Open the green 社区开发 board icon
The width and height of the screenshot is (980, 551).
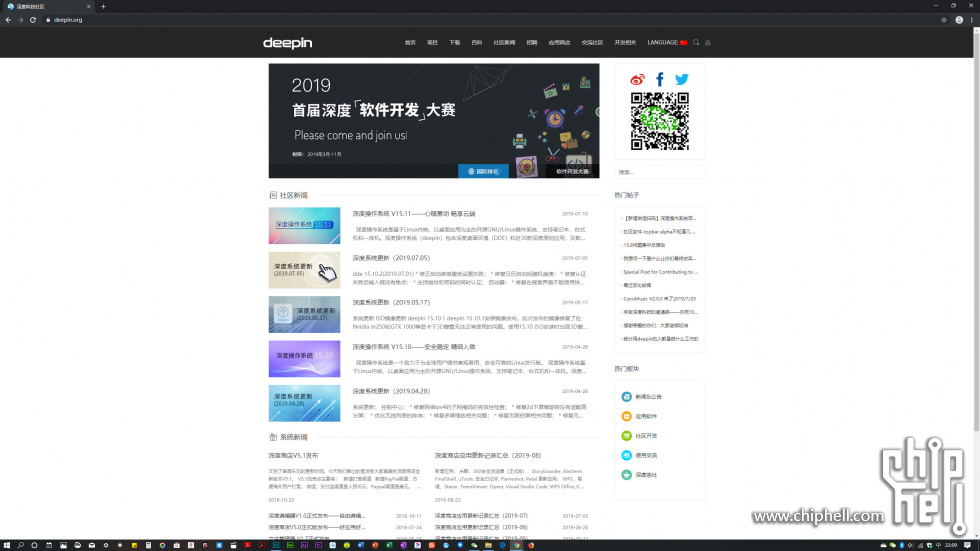tap(626, 435)
